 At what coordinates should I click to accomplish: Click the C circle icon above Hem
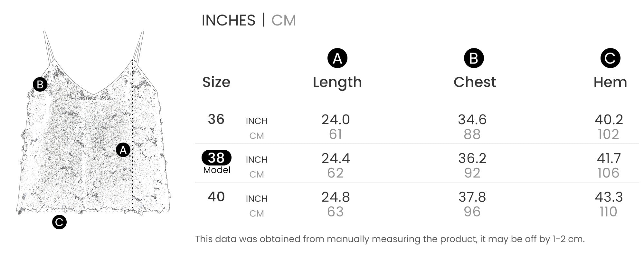coord(610,58)
